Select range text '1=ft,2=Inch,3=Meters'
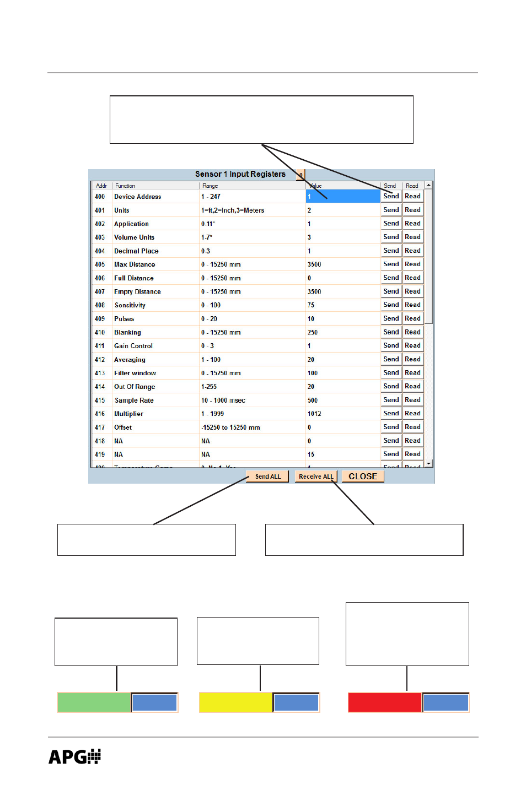 pyautogui.click(x=233, y=210)
